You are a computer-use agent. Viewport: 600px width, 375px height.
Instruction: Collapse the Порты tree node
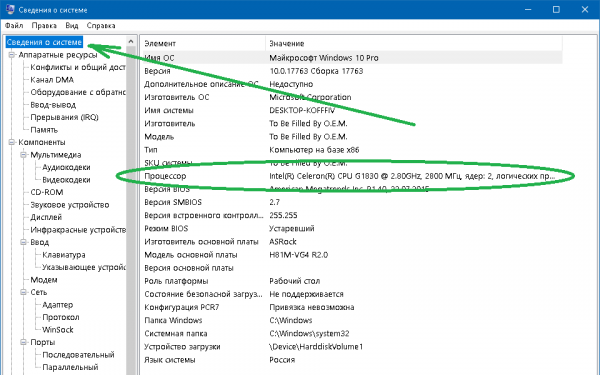click(x=23, y=342)
